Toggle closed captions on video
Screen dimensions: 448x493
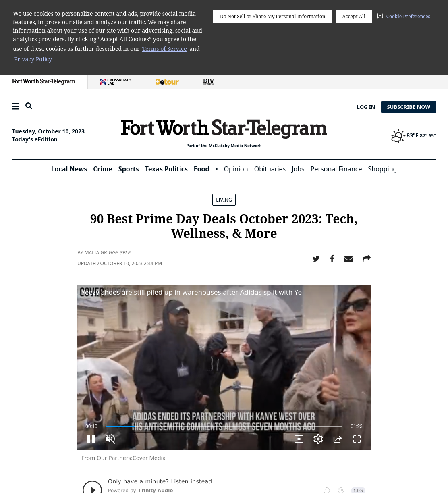[299, 439]
